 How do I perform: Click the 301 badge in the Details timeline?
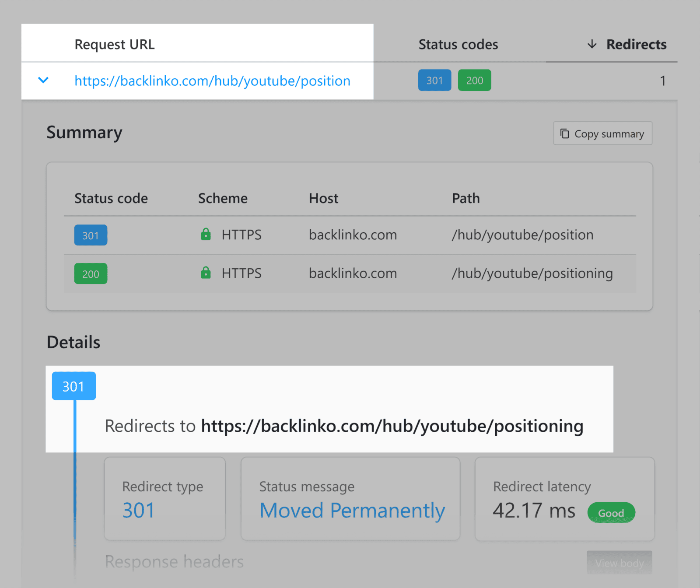pos(73,385)
